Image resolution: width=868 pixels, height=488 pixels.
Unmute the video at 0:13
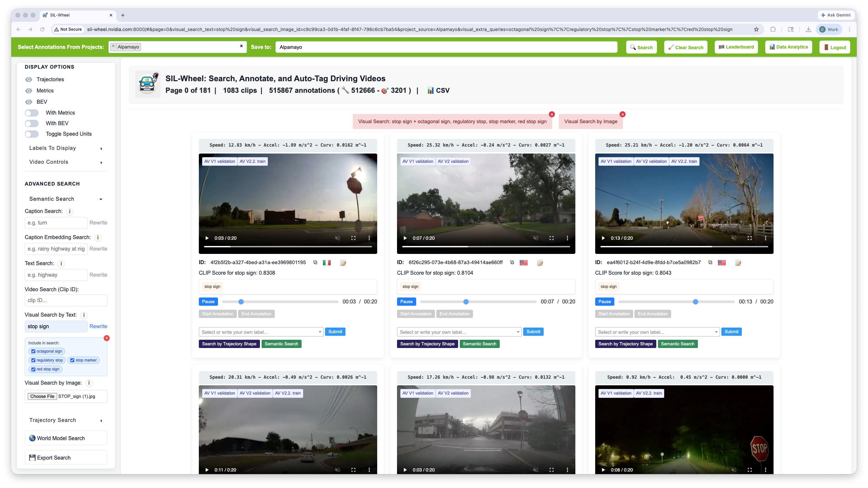(x=734, y=238)
